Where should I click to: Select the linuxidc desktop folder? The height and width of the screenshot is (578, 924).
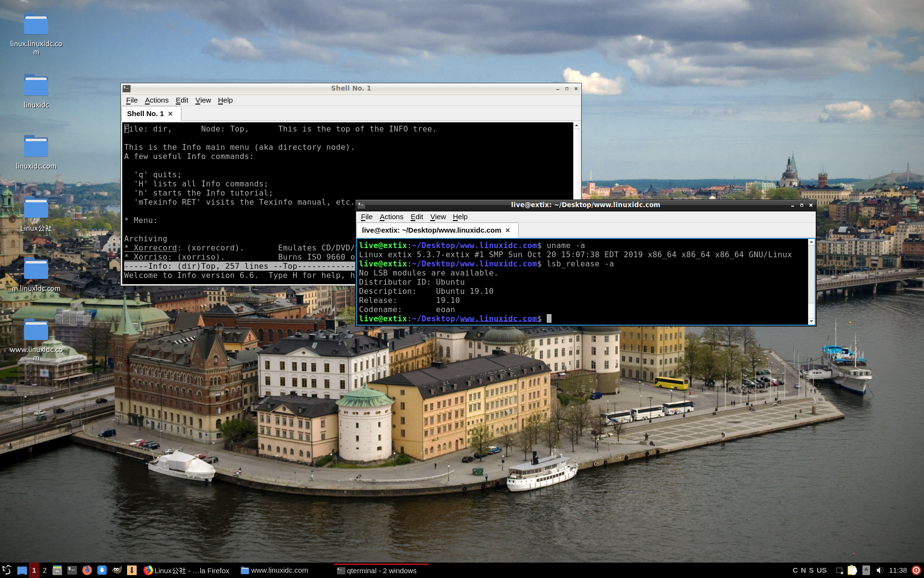[x=36, y=91]
